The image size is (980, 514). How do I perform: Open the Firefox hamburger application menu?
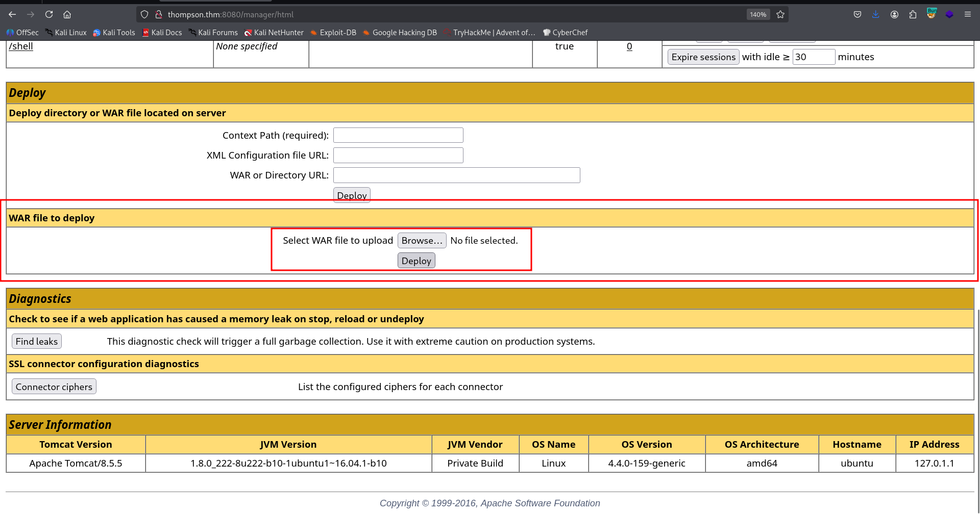(x=967, y=14)
